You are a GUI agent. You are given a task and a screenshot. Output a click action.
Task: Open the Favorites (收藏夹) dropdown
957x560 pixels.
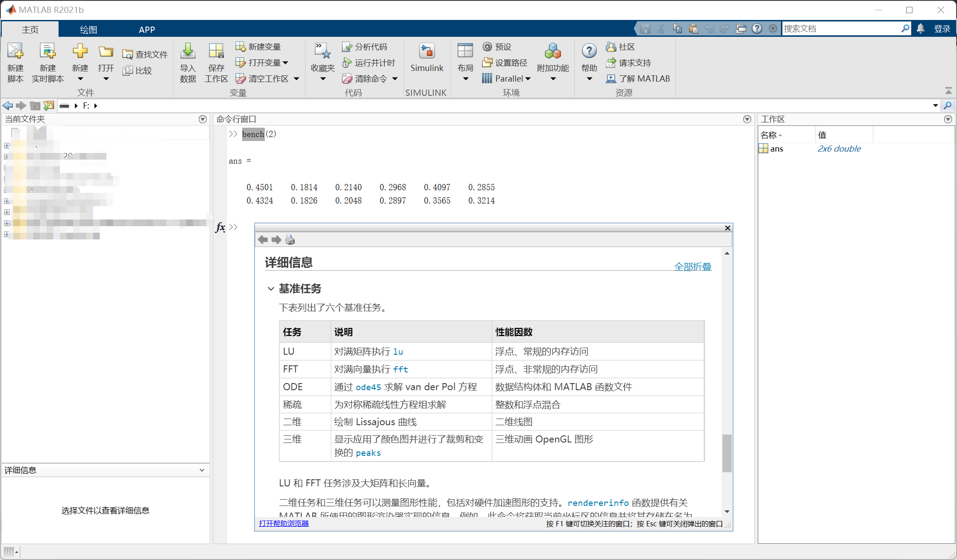[323, 79]
